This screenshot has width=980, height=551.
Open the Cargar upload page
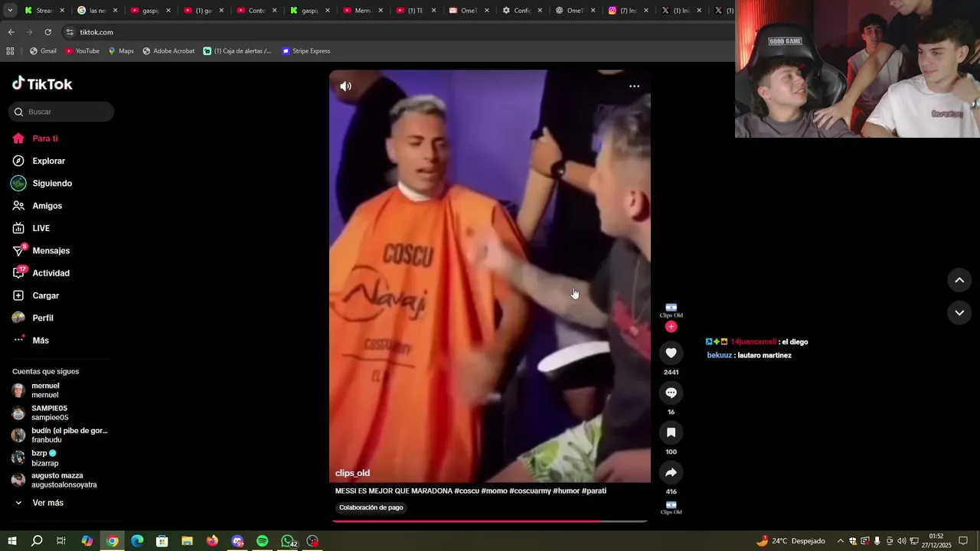[36, 295]
